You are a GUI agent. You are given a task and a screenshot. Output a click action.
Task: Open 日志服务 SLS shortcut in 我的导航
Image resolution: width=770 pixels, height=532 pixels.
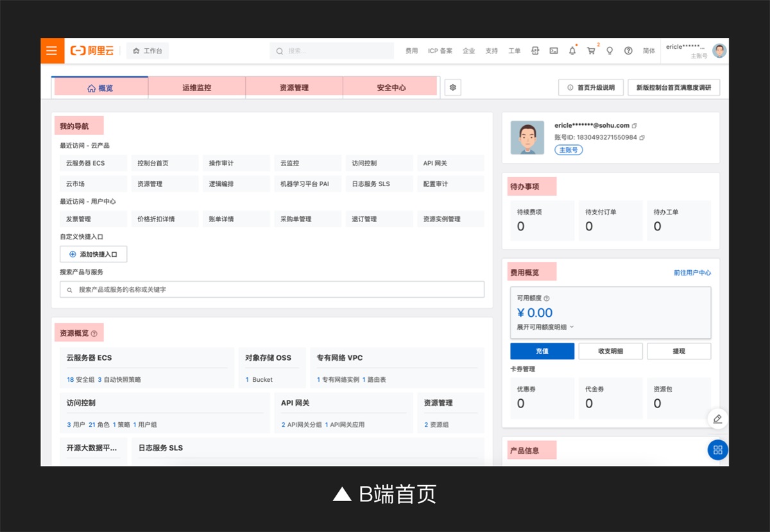coord(379,184)
